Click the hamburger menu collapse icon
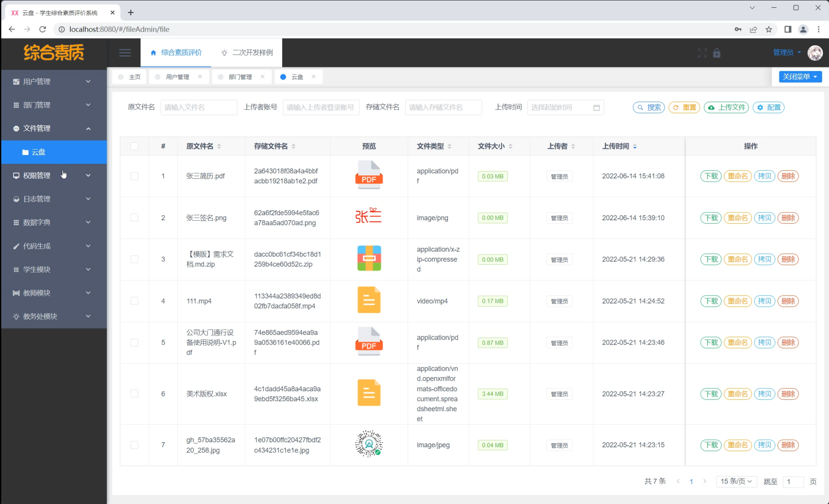 tap(125, 53)
